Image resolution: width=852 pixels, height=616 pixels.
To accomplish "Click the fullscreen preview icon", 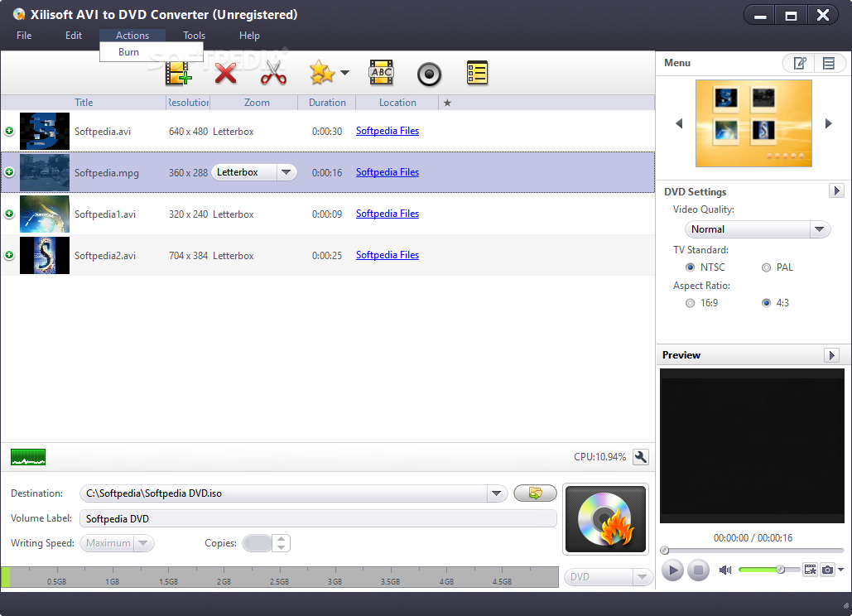I will (x=810, y=570).
